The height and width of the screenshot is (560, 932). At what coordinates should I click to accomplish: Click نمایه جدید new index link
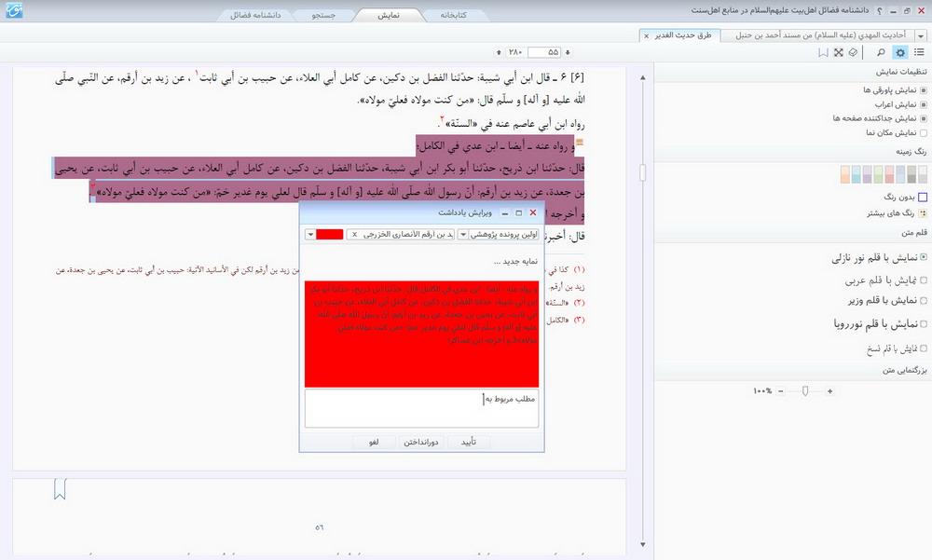pos(515,261)
